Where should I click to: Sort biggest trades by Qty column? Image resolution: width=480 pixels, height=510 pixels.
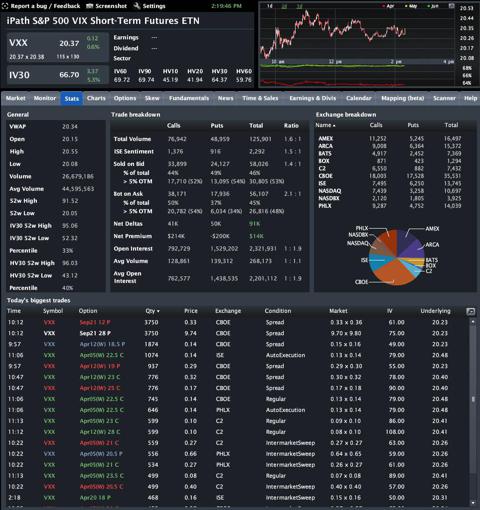(152, 311)
